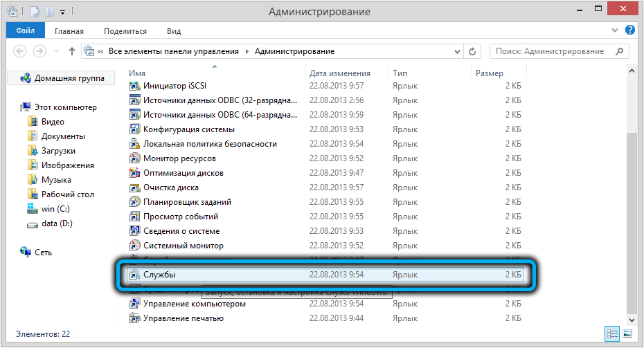Viewport: 644px width, 348px height.
Task: Select the Монитор ресурсов icon
Action: click(136, 158)
